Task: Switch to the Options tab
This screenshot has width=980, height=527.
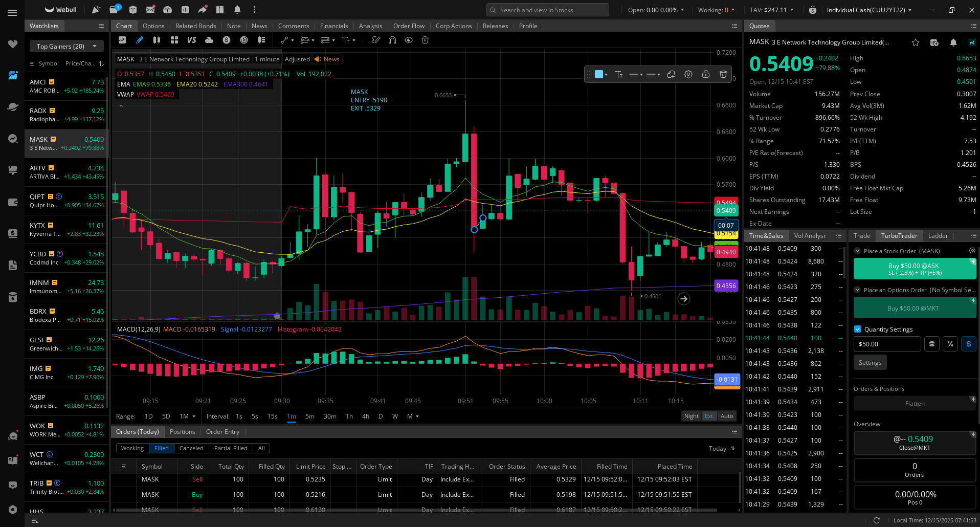Action: point(153,26)
